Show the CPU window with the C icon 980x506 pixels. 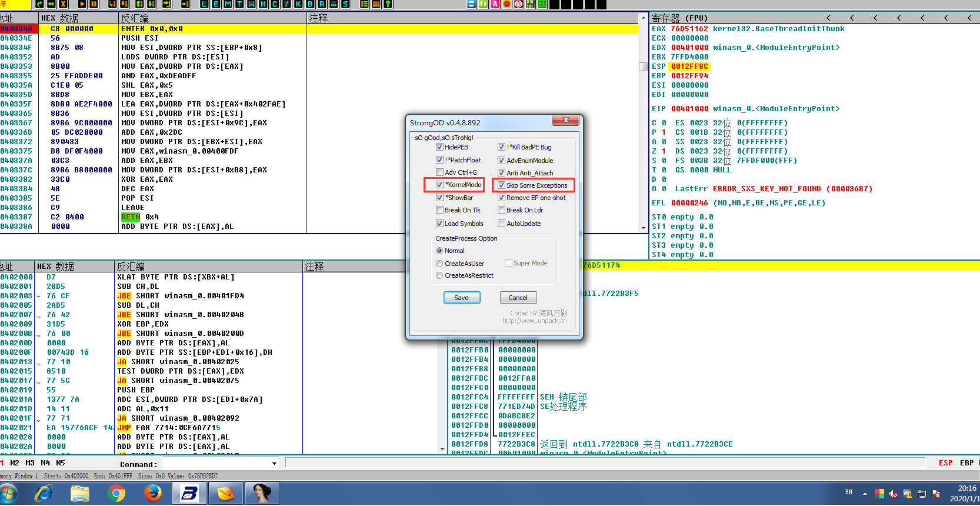[275, 4]
